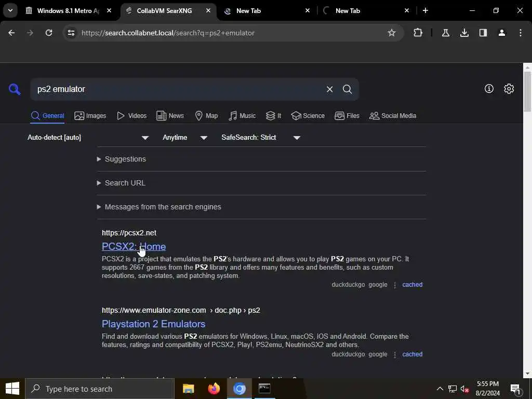
Task: Open the Extensions puzzle icon
Action: point(418,33)
